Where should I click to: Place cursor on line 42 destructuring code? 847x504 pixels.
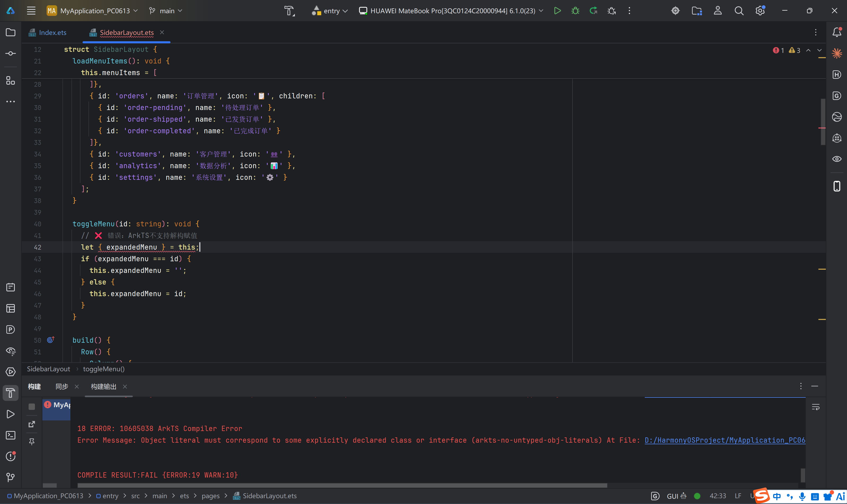140,247
